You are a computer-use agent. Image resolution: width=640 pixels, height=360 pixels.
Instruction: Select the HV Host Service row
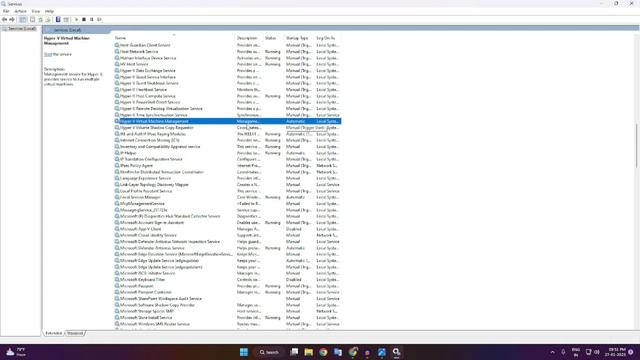click(227, 64)
